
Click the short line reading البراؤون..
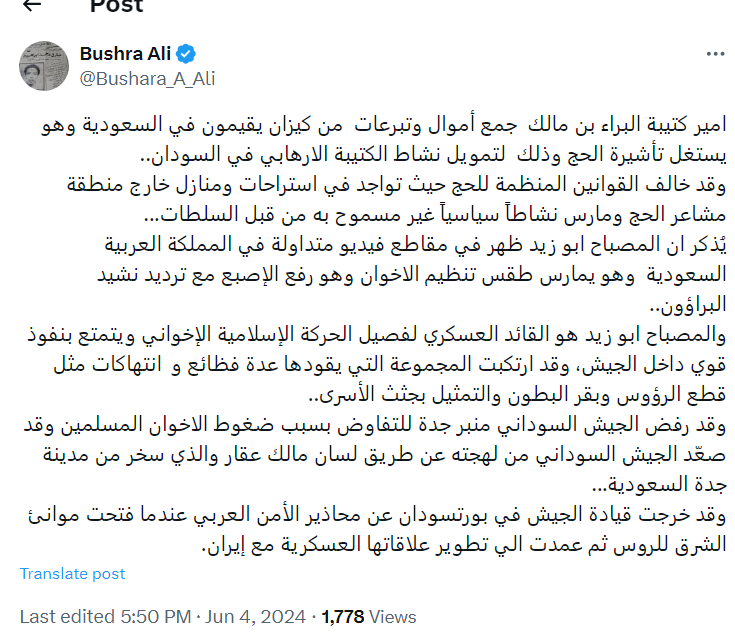pyautogui.click(x=688, y=305)
